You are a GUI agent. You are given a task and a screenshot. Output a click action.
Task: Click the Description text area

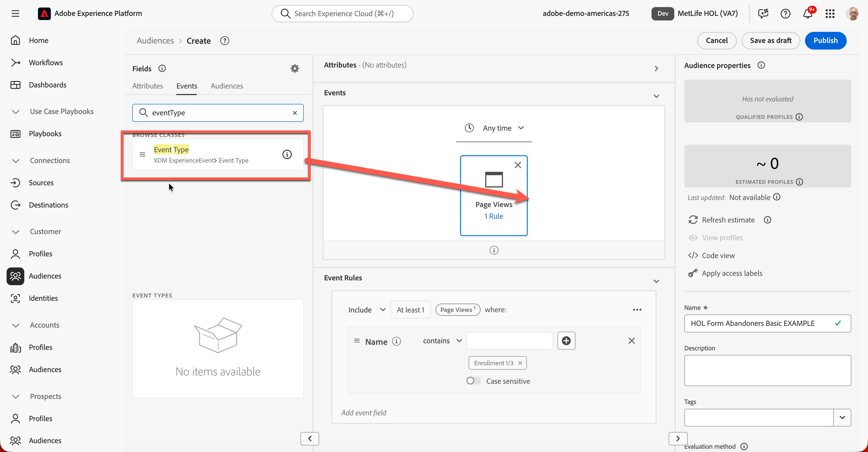[x=767, y=370]
